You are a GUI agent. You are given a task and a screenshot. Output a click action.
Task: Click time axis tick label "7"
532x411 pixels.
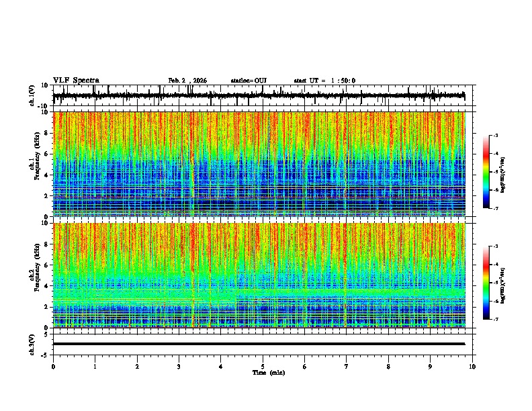347,367
